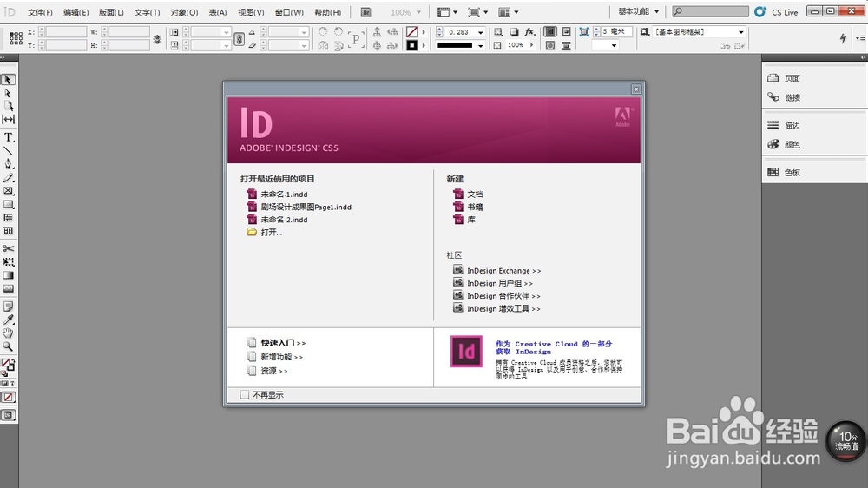Viewport: 868px width, 488px height.
Task: Open the [基本图形框架] object style dropdown
Action: (x=741, y=32)
